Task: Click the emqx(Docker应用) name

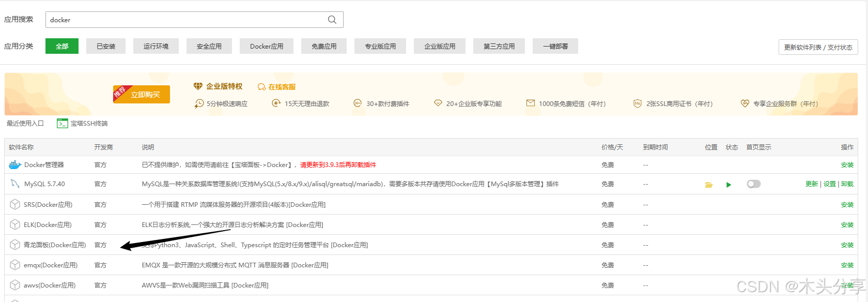Action: [x=51, y=265]
